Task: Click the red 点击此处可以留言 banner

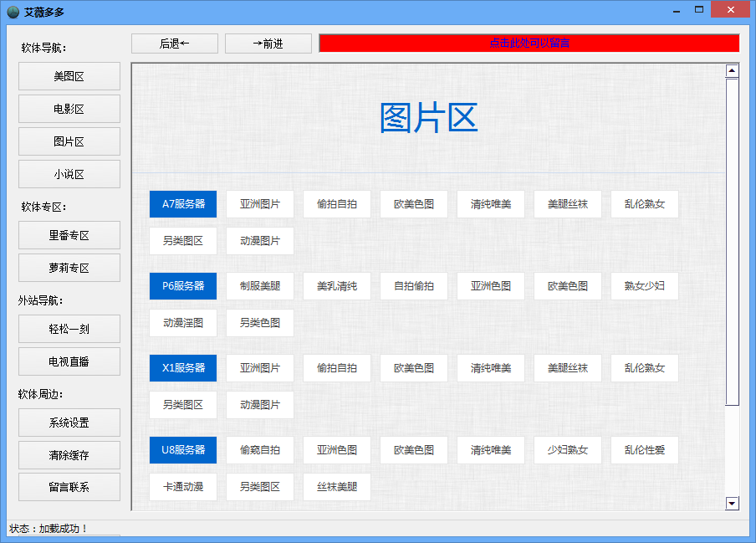Action: pyautogui.click(x=529, y=43)
